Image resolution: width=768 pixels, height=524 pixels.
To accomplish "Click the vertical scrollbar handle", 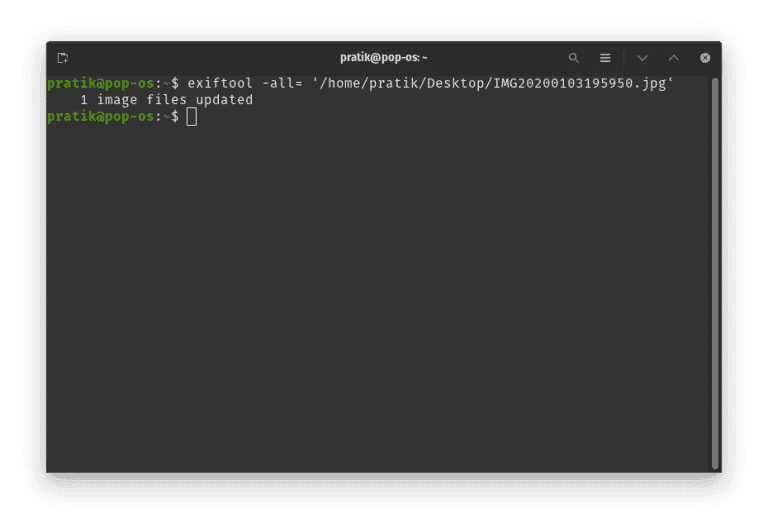I will coord(715,273).
